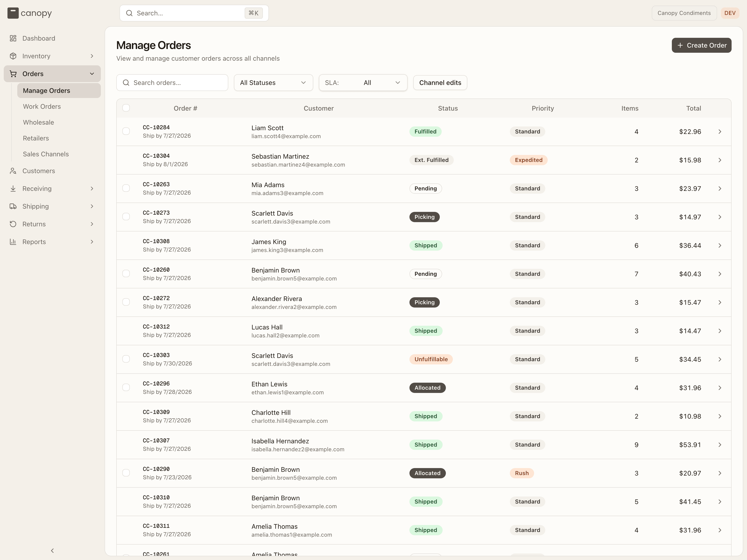Select the checkbox for order CC-10284
747x560 pixels.
126,131
